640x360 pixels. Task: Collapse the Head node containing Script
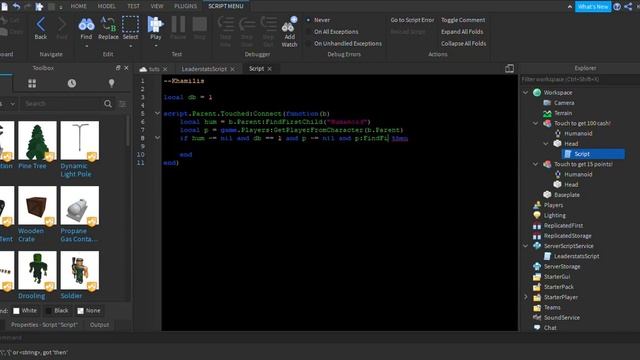click(546, 144)
